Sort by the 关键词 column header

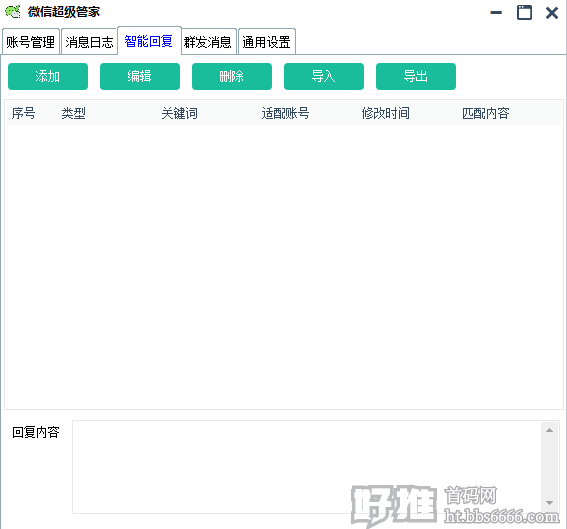(x=180, y=113)
